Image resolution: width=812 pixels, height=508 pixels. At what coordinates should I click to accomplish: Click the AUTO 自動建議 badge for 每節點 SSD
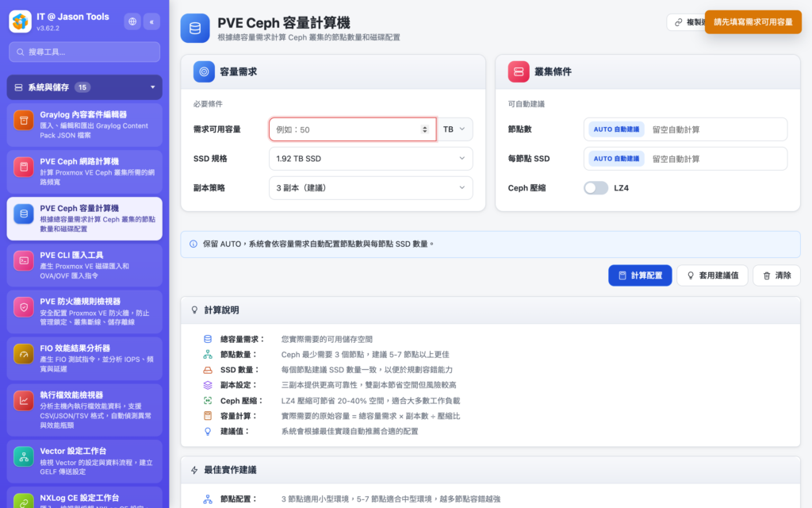[x=616, y=159]
